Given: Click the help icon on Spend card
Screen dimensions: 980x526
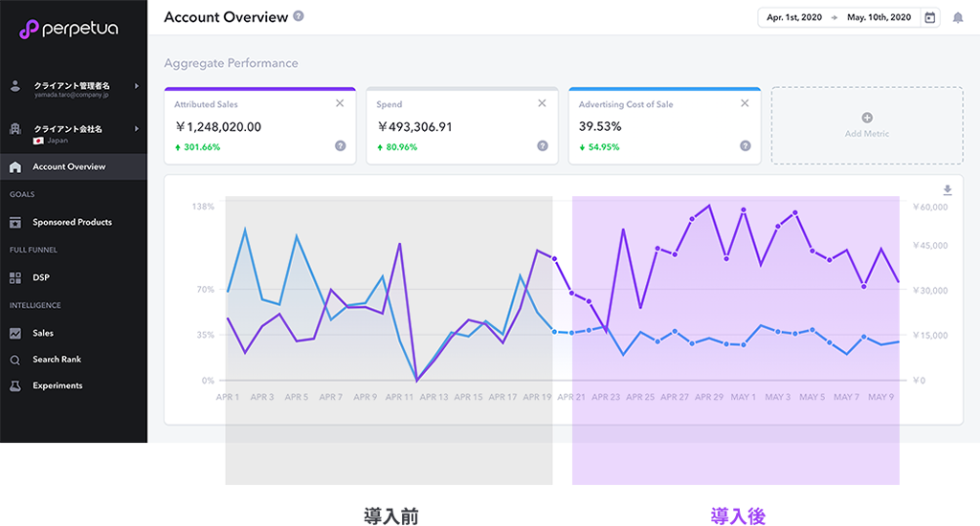Looking at the screenshot, I should point(543,145).
